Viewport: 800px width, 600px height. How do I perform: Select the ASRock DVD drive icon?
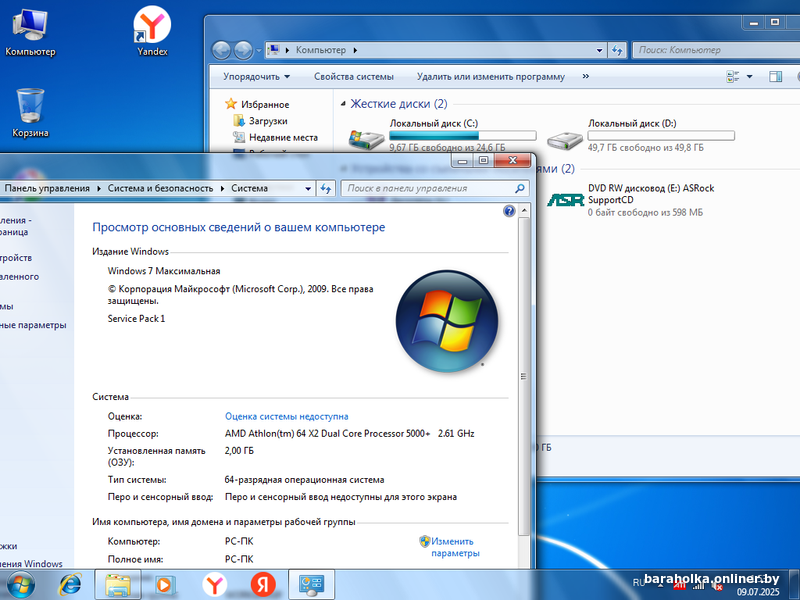pos(565,200)
